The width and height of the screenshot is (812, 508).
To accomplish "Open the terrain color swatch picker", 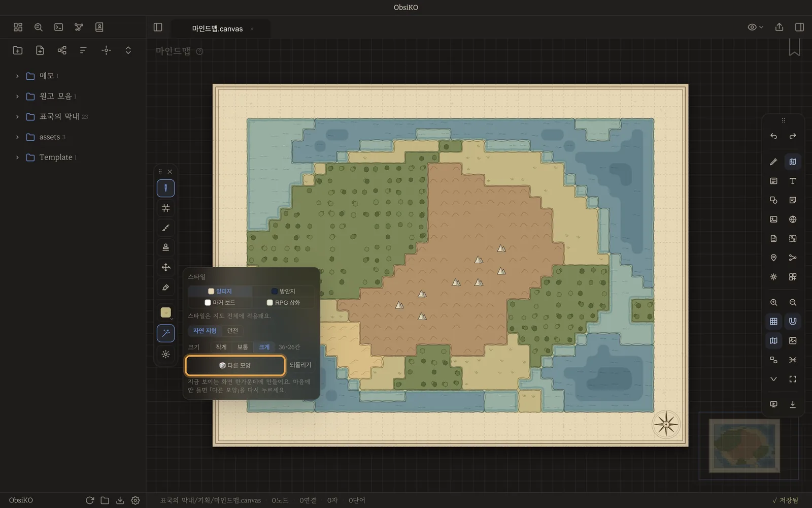I will click(165, 312).
